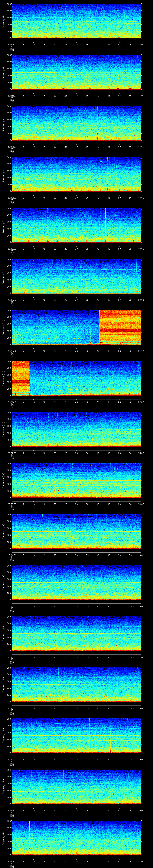Click the '20:22:00' start time label
153x868 pixels.
[x=12, y=453]
